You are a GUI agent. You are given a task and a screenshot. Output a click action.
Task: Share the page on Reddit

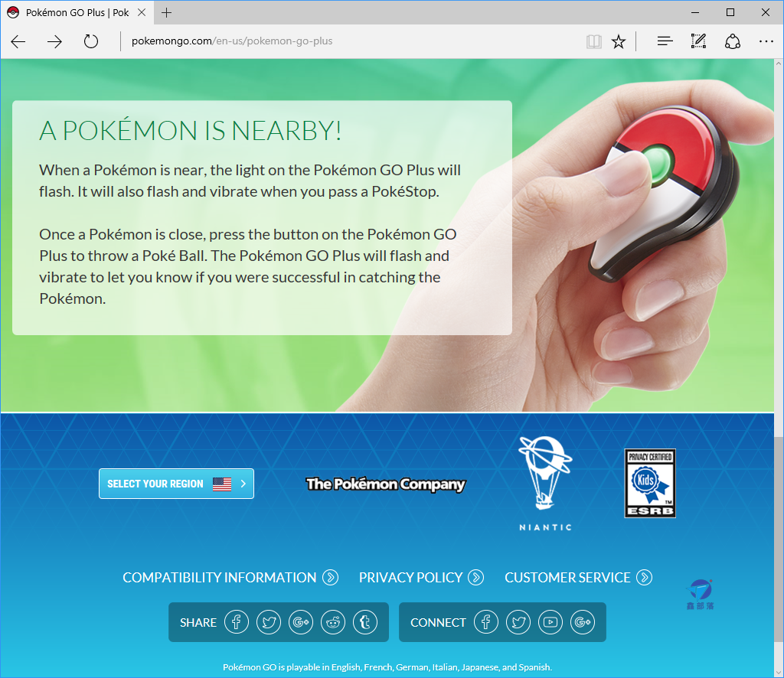[333, 622]
